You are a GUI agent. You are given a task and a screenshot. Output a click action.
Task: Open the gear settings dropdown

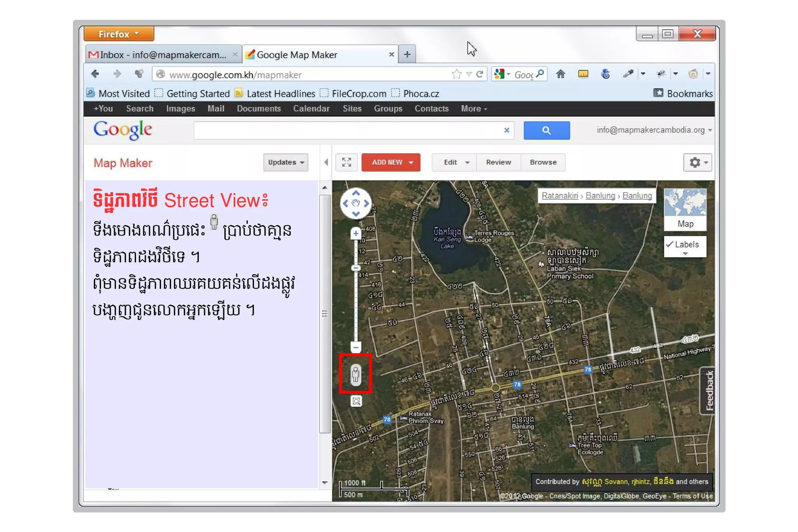(697, 162)
